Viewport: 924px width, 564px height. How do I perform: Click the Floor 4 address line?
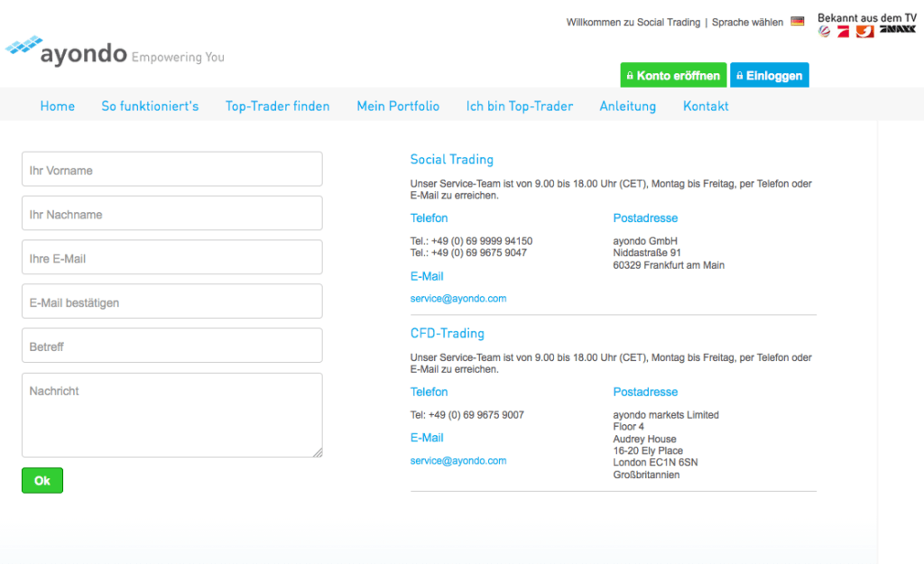coord(628,427)
